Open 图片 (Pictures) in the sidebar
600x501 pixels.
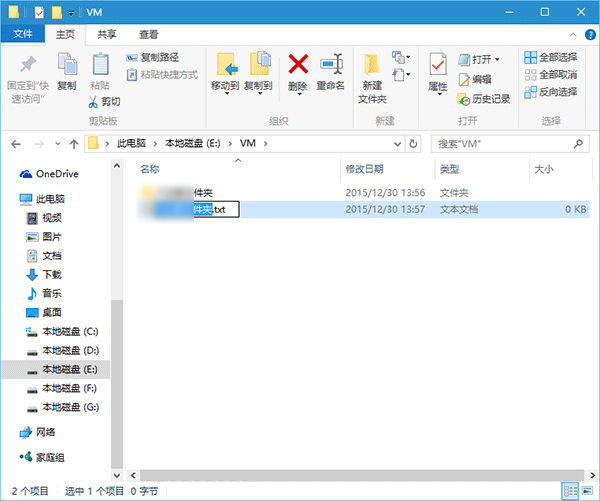click(44, 237)
